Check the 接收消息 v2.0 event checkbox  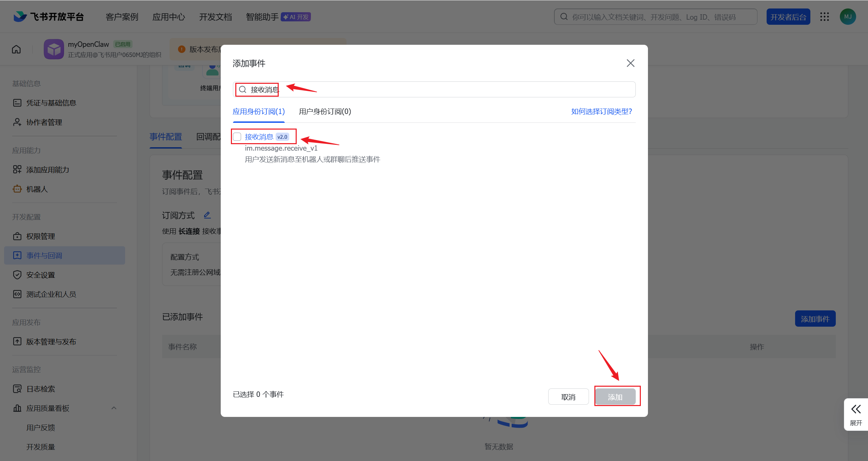click(x=237, y=137)
